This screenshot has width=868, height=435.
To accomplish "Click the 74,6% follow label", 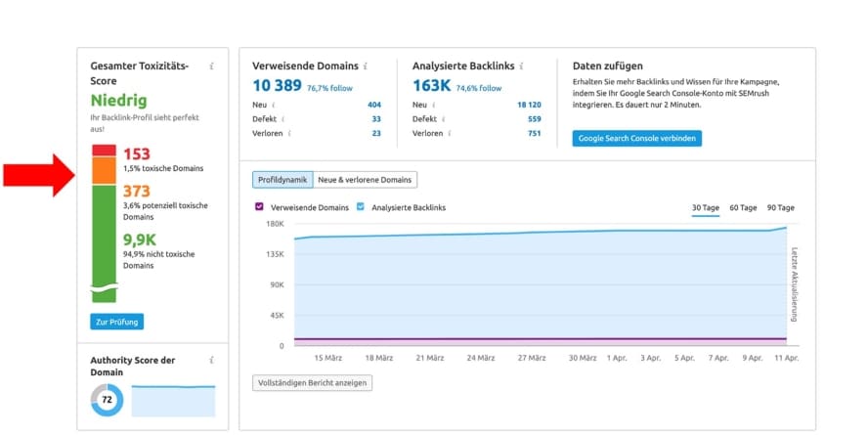I will 479,88.
